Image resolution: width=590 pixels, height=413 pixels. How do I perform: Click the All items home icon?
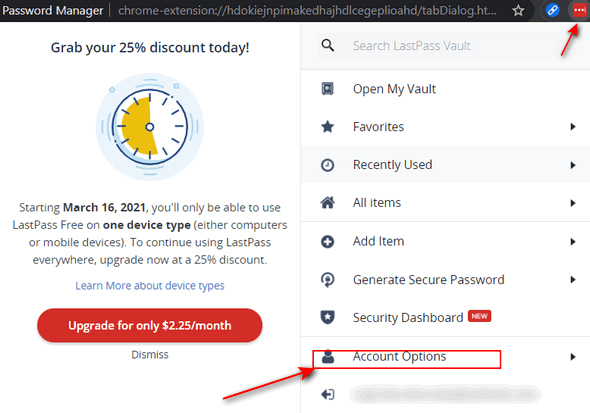[x=327, y=203]
